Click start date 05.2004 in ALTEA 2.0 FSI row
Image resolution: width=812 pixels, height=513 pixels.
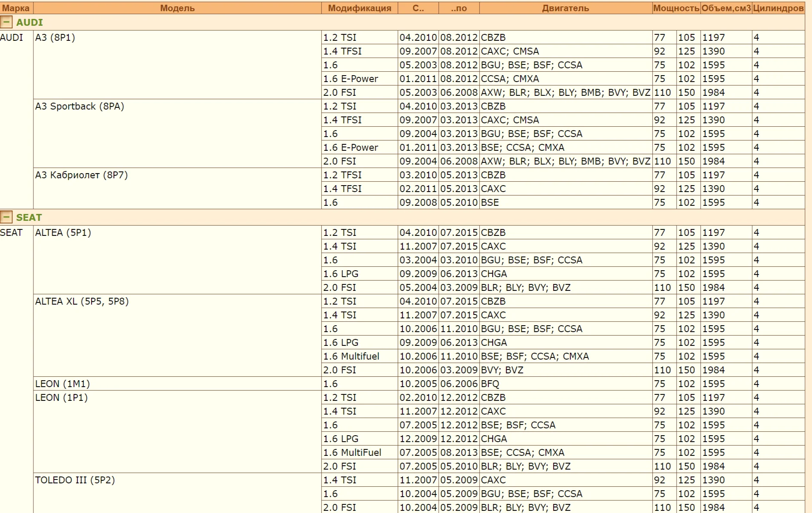click(x=418, y=287)
